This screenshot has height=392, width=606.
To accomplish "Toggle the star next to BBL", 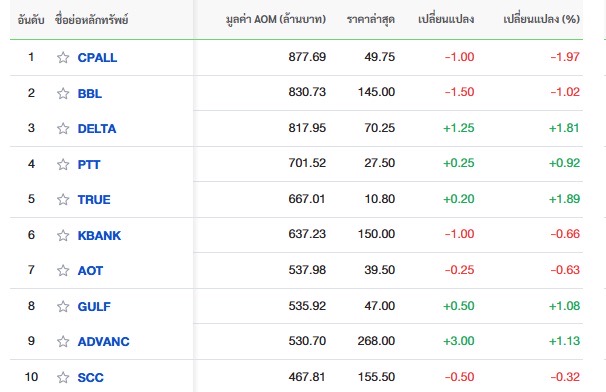I will pyautogui.click(x=63, y=94).
